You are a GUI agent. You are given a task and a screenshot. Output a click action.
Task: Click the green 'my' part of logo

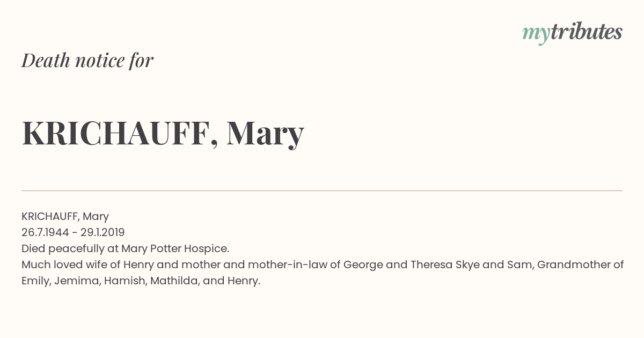coord(536,34)
